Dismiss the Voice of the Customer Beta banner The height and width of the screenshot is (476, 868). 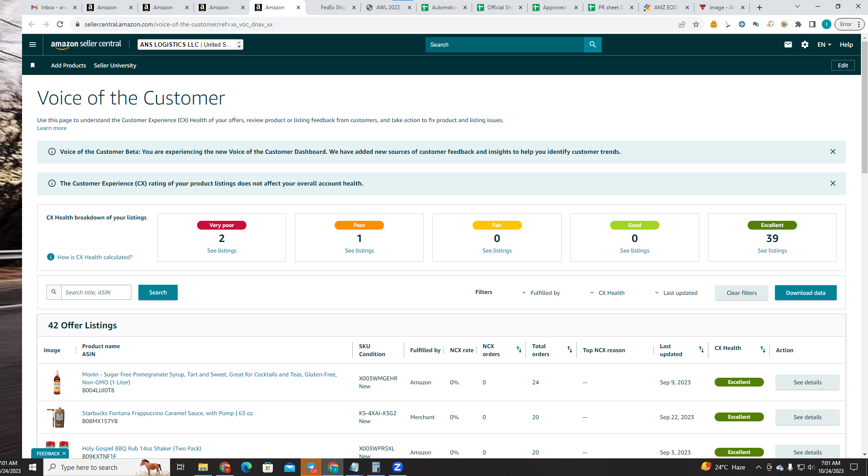[833, 152]
